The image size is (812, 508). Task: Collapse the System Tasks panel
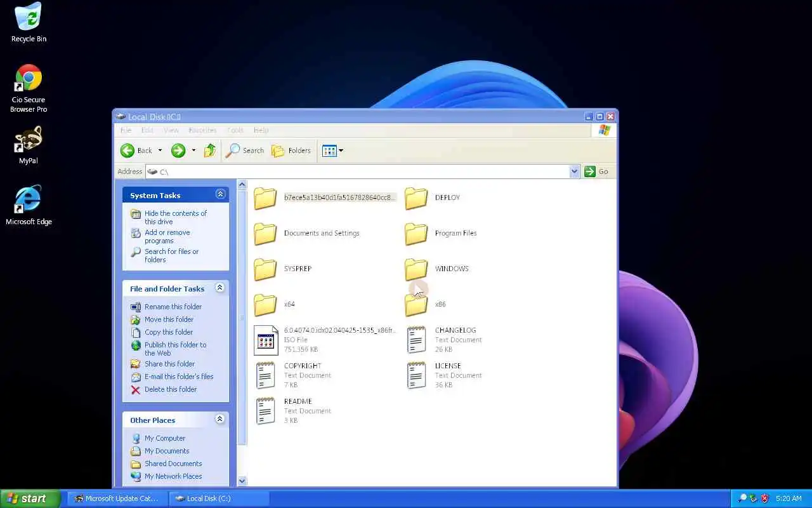point(220,194)
